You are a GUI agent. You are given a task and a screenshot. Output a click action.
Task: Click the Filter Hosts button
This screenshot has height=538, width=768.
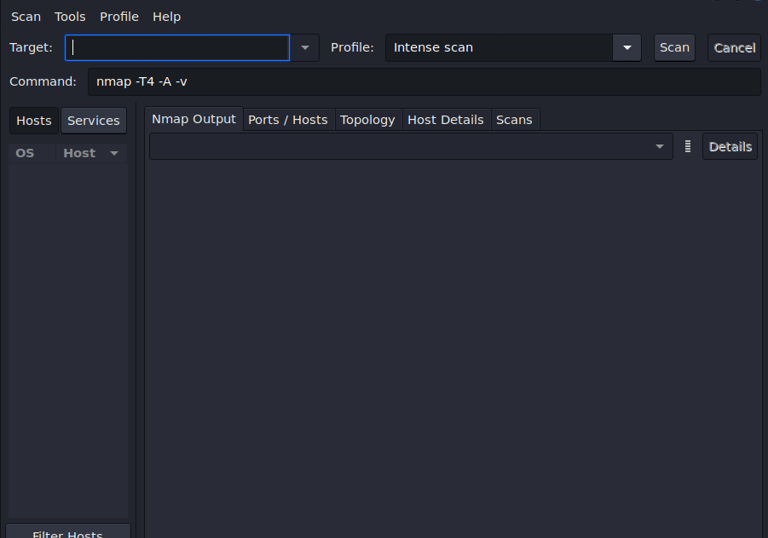coord(68,533)
